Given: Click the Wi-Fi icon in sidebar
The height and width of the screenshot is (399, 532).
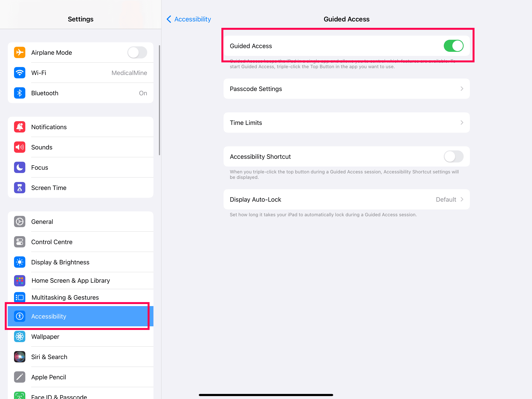Looking at the screenshot, I should 19,73.
